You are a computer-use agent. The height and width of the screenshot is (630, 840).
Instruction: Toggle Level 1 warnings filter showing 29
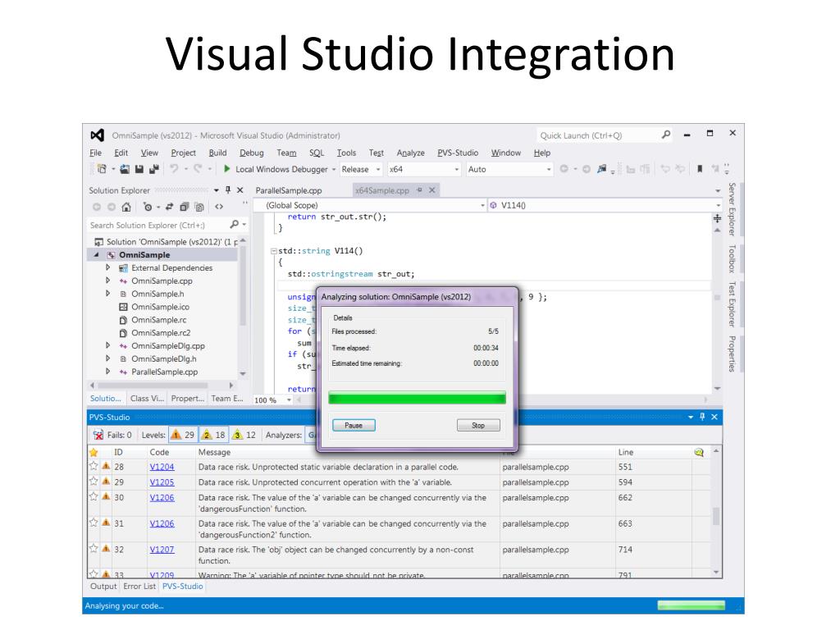(x=183, y=435)
